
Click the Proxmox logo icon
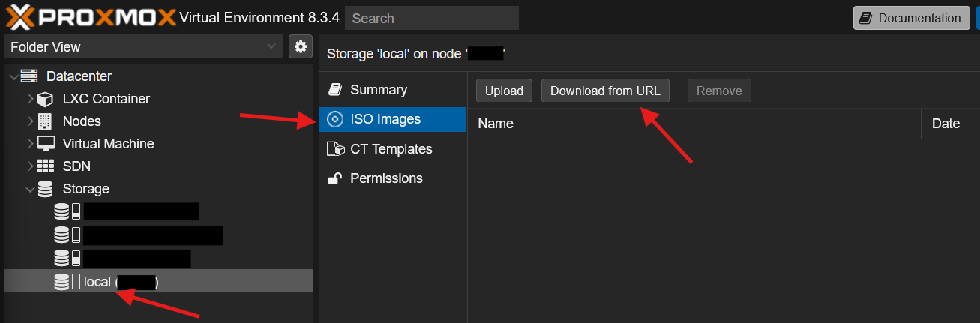click(18, 17)
